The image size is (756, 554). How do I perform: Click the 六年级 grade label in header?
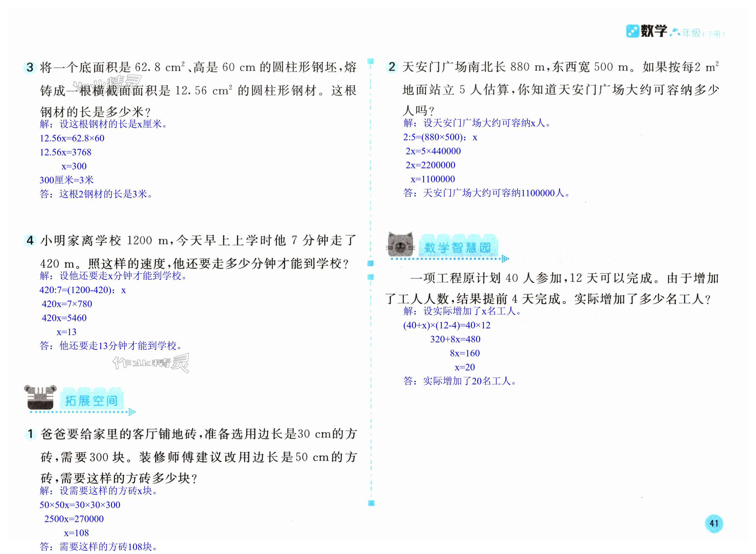(x=685, y=33)
